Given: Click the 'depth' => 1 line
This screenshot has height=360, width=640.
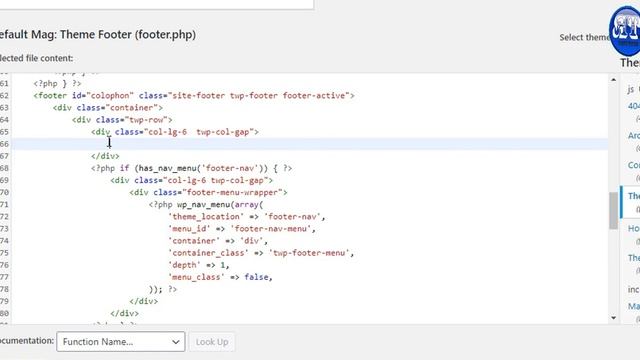Looking at the screenshot, I should [x=199, y=265].
